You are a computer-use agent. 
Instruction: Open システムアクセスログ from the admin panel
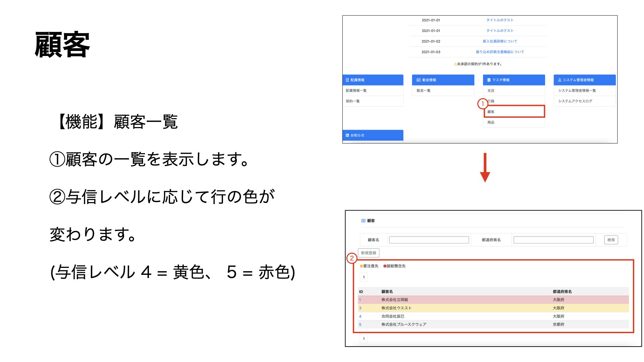click(576, 101)
